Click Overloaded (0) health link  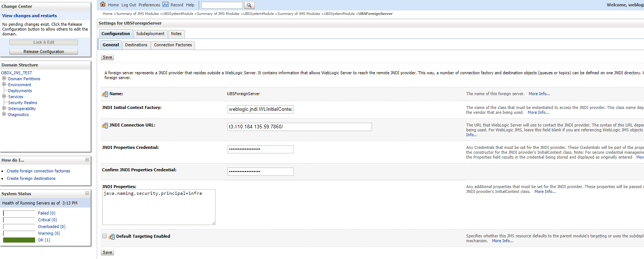coord(52,227)
